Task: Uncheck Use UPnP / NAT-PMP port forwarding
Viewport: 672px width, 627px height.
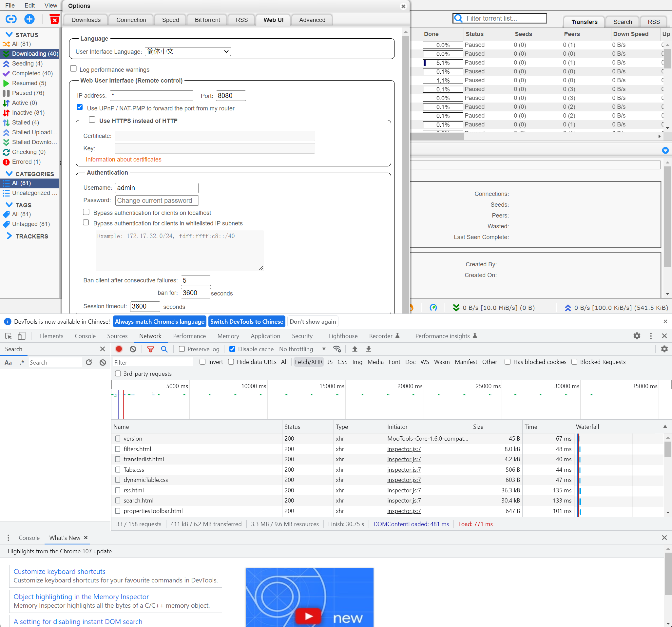Action: pos(79,107)
